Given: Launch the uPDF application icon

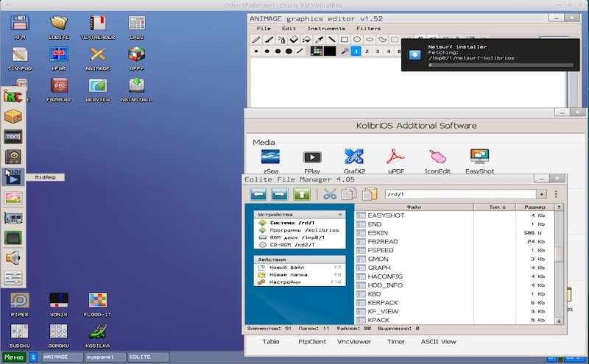Looking at the screenshot, I should point(396,156).
